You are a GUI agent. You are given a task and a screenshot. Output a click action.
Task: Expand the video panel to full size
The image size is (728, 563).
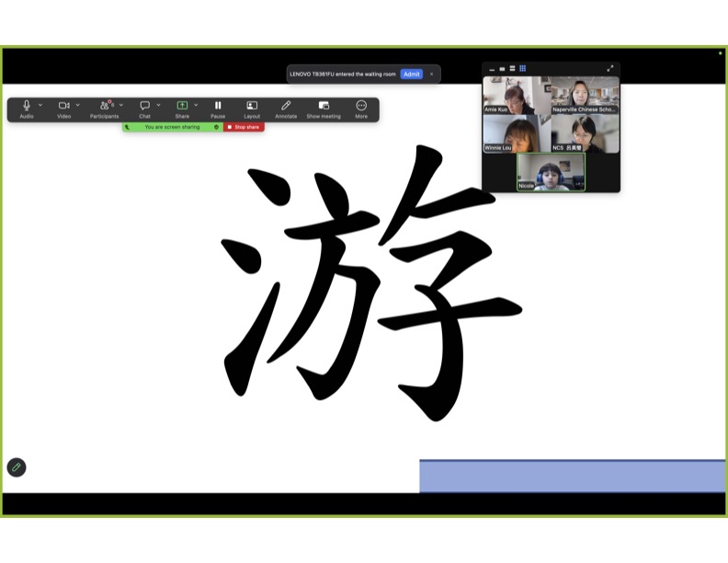(x=610, y=68)
